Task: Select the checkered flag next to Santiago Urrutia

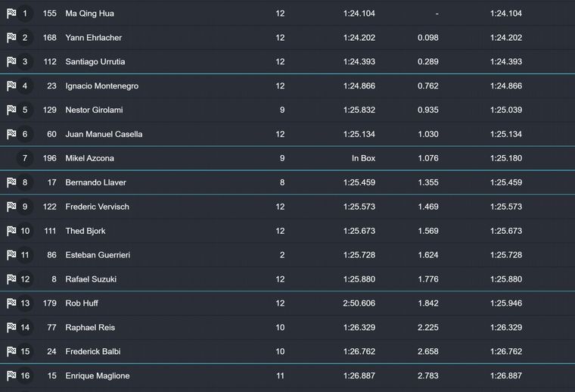Action: (11, 62)
